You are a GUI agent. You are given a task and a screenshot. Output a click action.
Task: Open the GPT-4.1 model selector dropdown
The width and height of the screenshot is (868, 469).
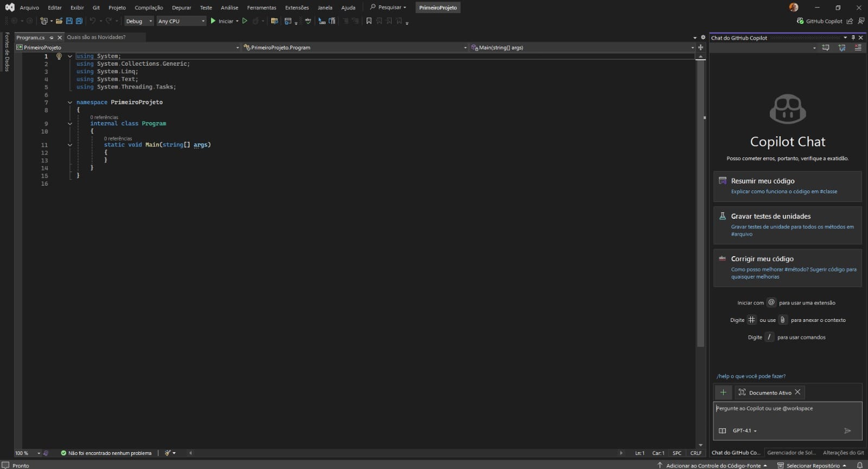pyautogui.click(x=744, y=430)
